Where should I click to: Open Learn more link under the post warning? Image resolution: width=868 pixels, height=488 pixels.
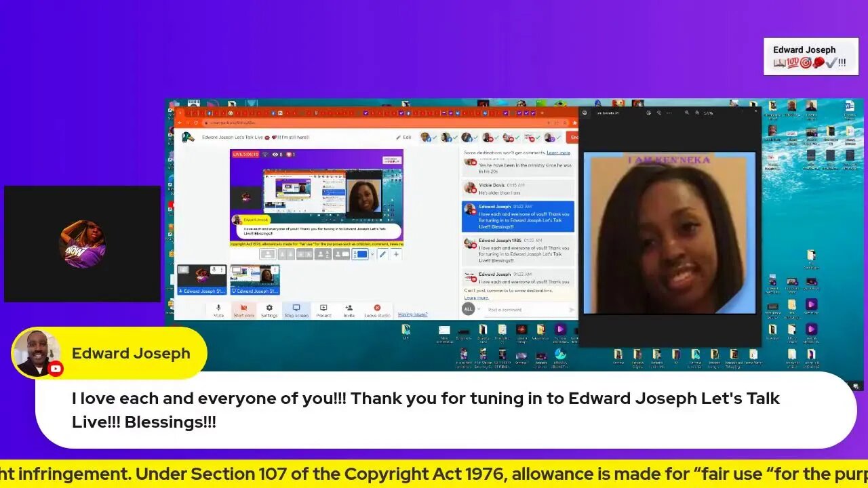(x=476, y=298)
